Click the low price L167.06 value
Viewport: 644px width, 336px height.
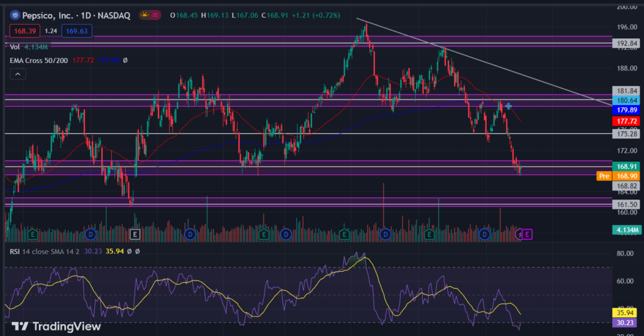245,15
